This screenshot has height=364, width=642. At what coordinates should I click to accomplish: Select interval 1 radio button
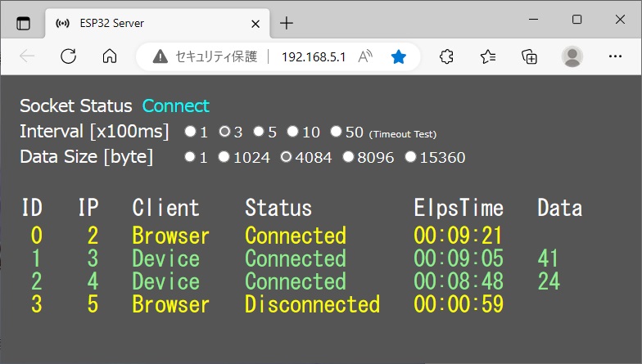[x=190, y=132]
